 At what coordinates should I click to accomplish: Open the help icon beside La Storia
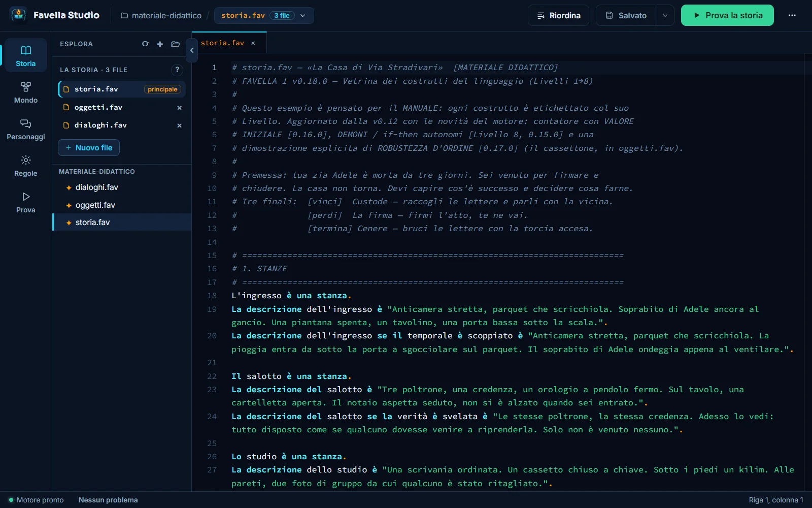pyautogui.click(x=177, y=70)
